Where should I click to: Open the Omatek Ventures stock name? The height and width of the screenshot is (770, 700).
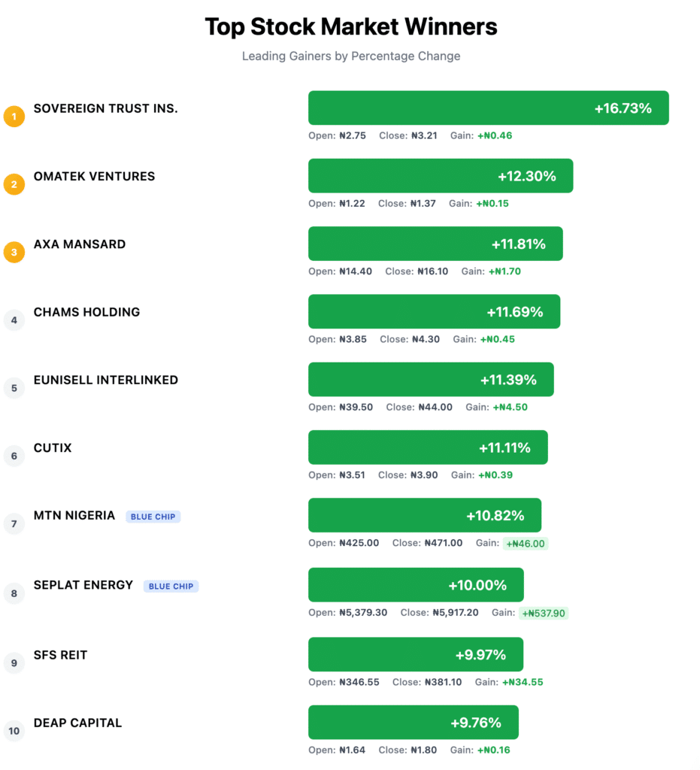(x=94, y=176)
